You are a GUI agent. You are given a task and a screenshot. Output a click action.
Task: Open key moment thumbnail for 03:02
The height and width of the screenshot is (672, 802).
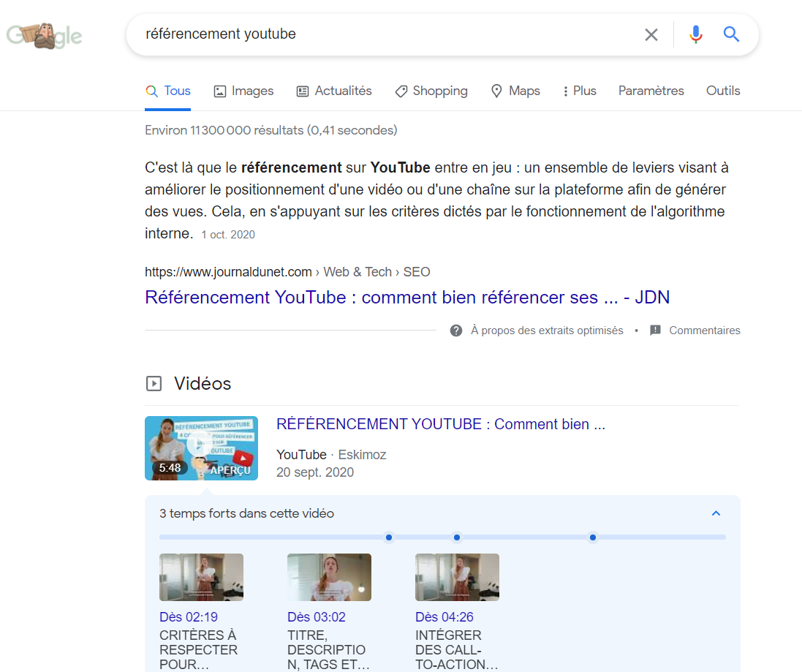[x=330, y=577]
